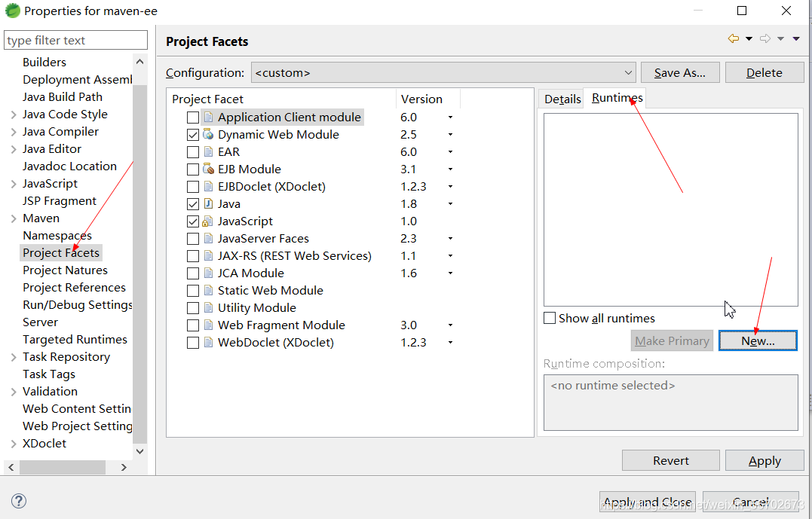Open the Configuration combo box
Image resolution: width=812 pixels, height=519 pixels.
point(443,73)
